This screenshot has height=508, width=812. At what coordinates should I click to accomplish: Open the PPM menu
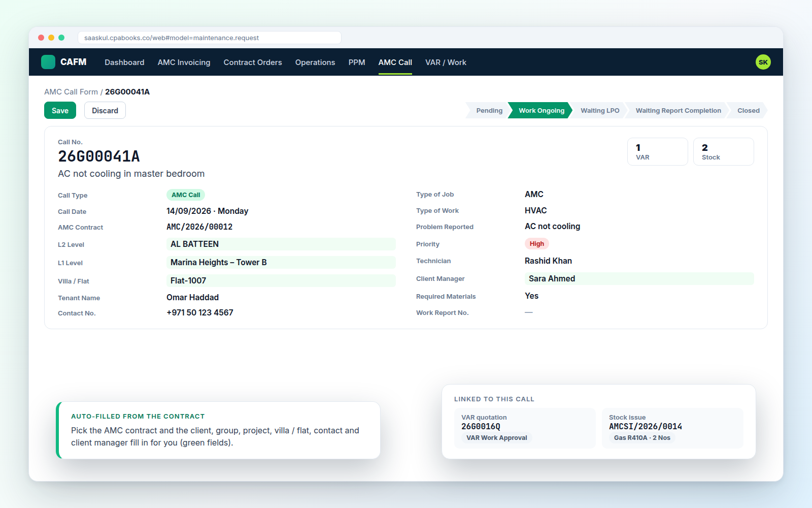[x=357, y=62]
